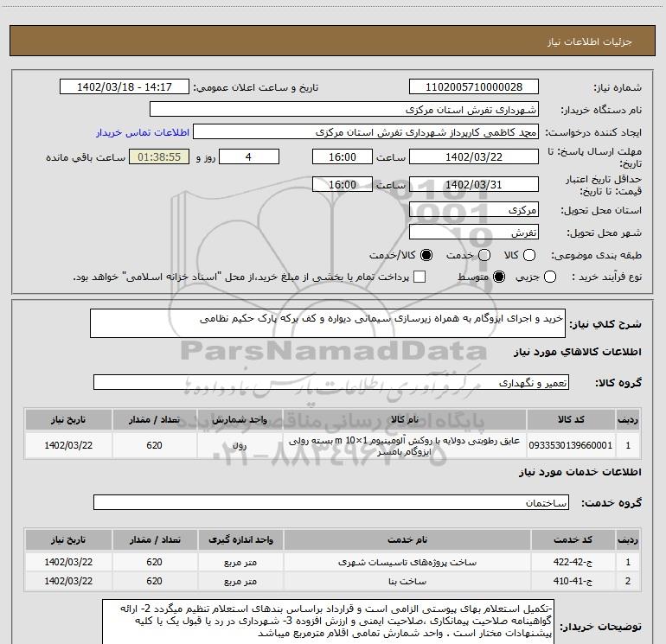Screen dimensions: 666x644
Task: Click goods table header واحد شمارش
Action: pyautogui.click(x=240, y=419)
